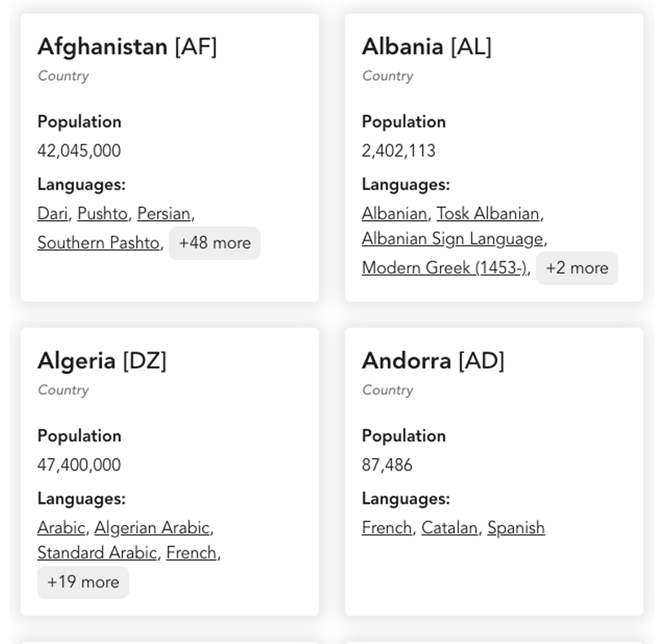Open the Catalan language link
This screenshot has width=664, height=644.
click(449, 527)
